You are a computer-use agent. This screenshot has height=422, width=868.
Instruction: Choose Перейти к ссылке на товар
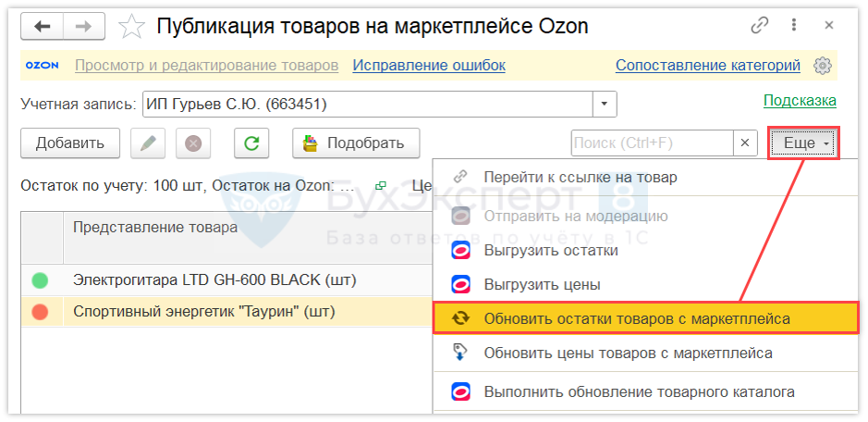645,178
